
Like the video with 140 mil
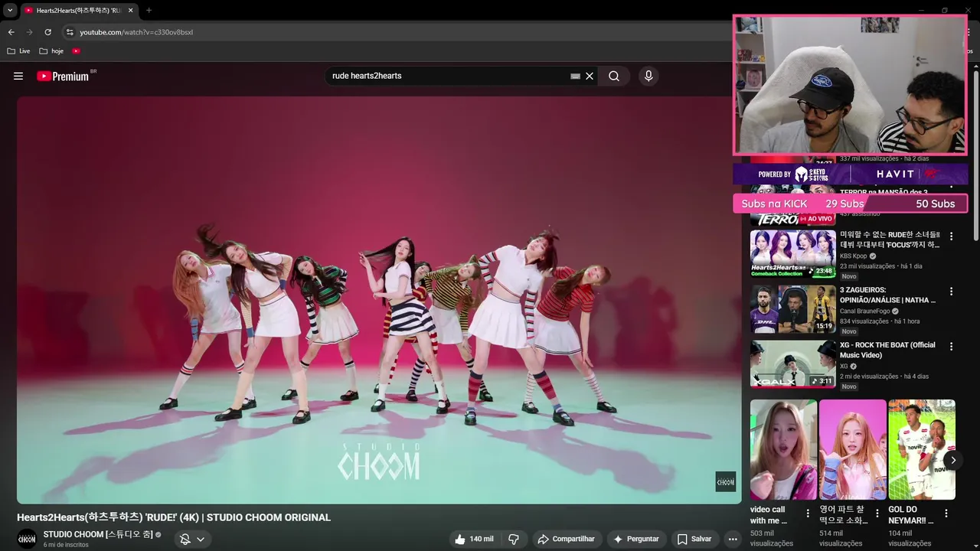(x=473, y=539)
